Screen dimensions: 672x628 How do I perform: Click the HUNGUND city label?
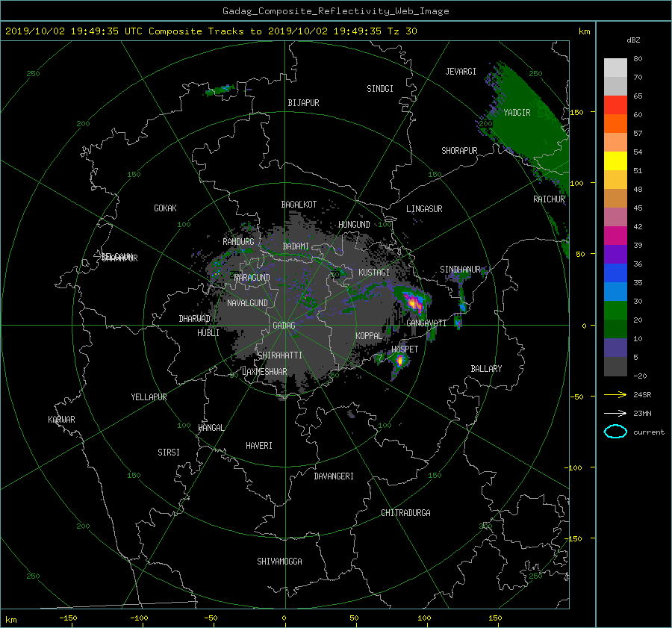[354, 225]
